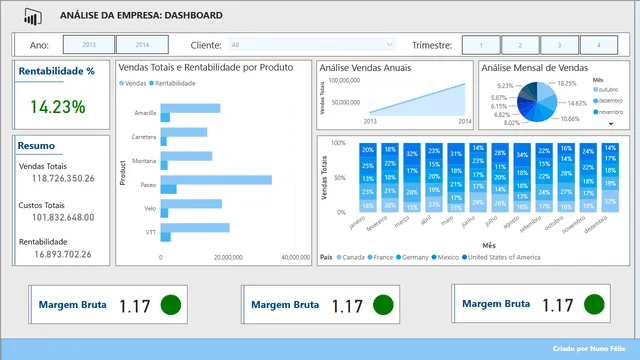Screen dimensions: 640x360
Task: Click United States of America legend item
Action: [x=501, y=257]
